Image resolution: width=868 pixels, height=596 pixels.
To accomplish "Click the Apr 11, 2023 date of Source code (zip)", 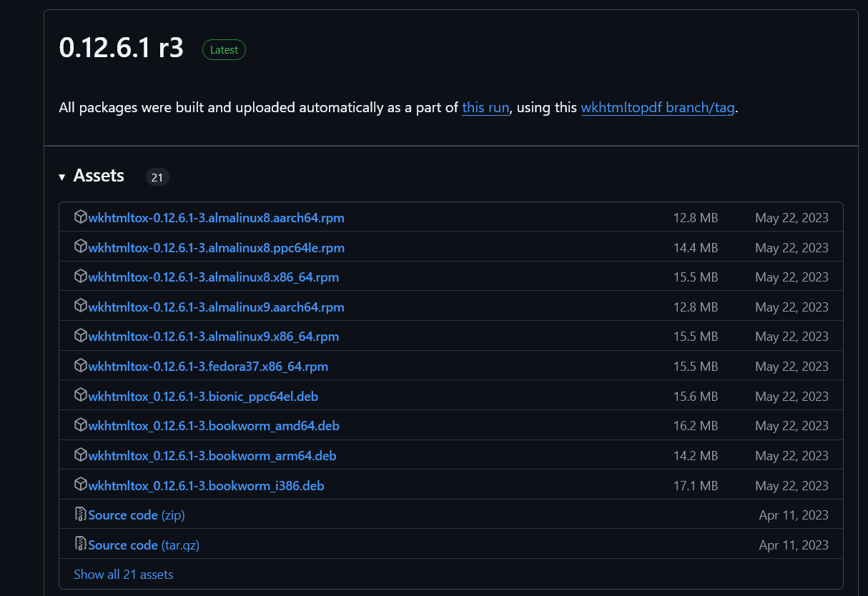I will pyautogui.click(x=794, y=515).
